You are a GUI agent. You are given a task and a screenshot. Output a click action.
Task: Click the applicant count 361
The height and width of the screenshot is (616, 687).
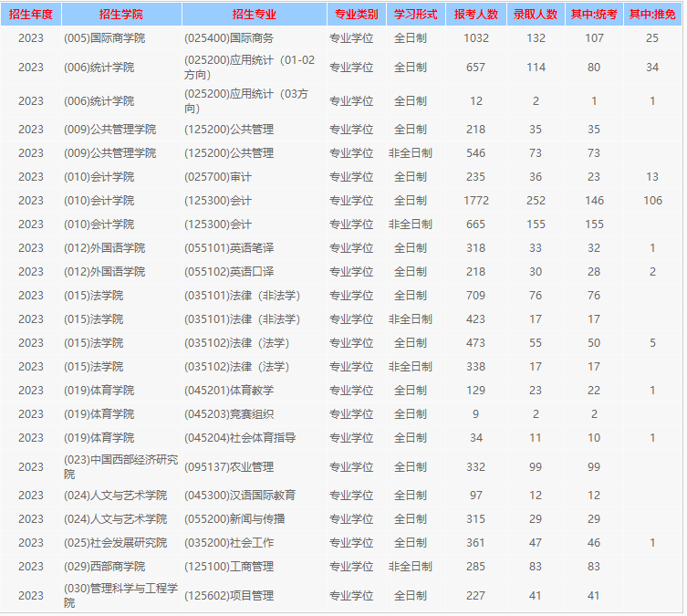point(476,543)
